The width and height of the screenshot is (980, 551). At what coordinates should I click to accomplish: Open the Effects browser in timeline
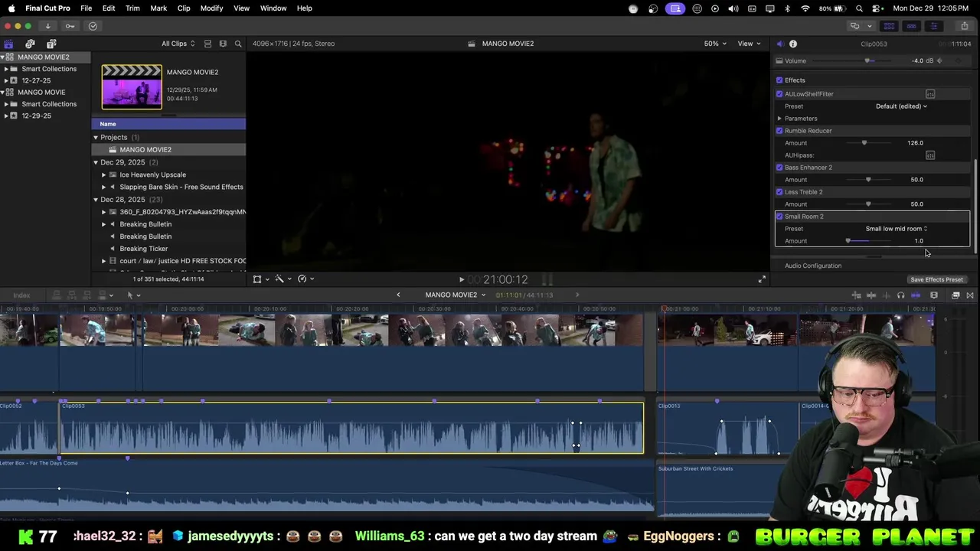coord(955,295)
